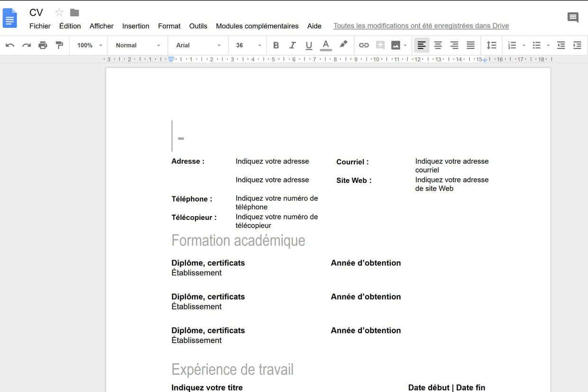Open the Modules complémentaires menu
This screenshot has height=392, width=588.
click(x=257, y=26)
